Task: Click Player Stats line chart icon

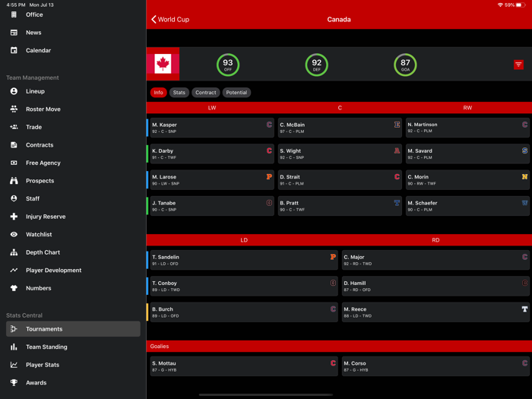Action: [14, 365]
